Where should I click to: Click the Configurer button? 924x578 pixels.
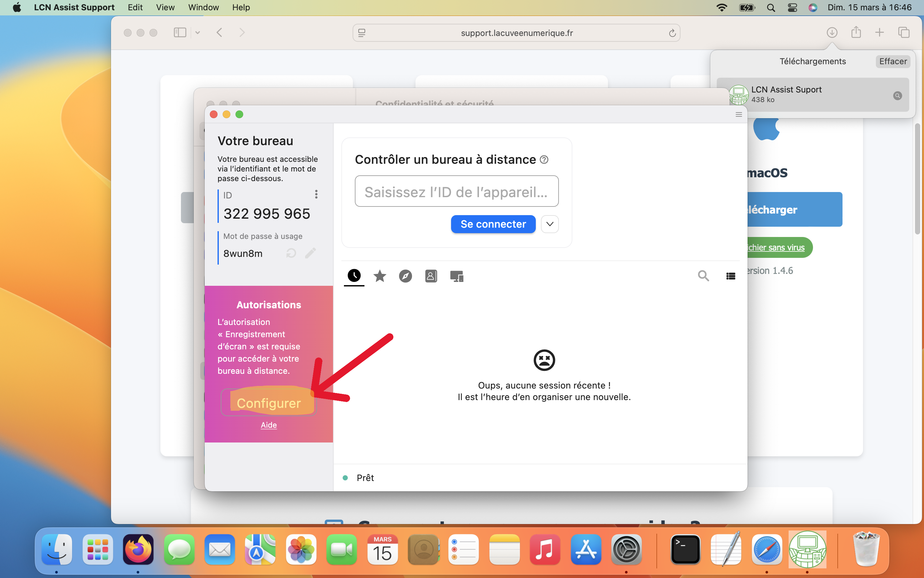269,403
